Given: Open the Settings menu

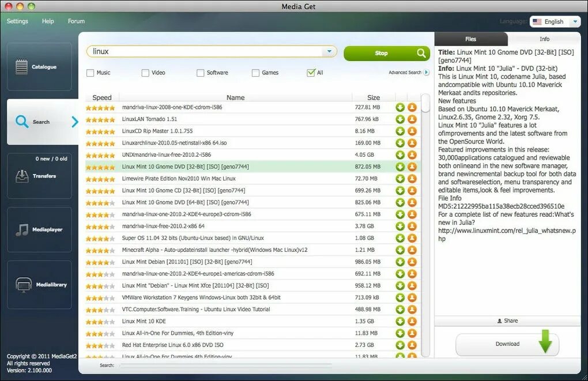Looking at the screenshot, I should tap(17, 21).
